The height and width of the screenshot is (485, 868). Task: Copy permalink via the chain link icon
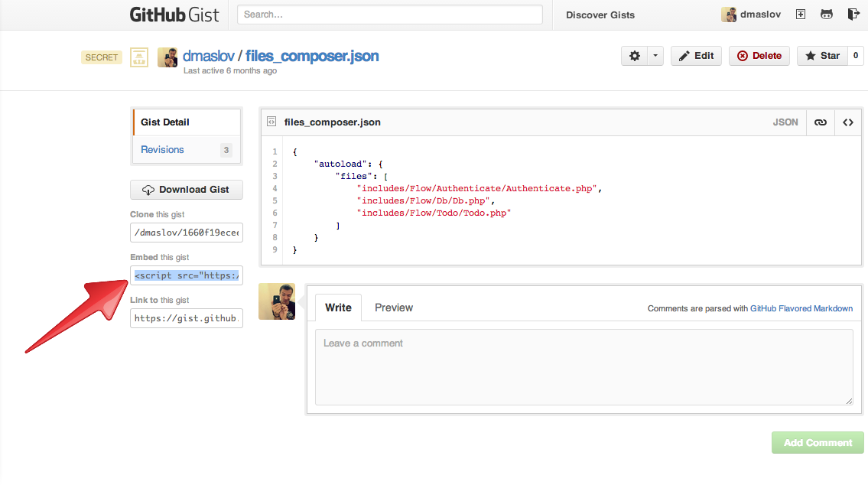[x=820, y=122]
